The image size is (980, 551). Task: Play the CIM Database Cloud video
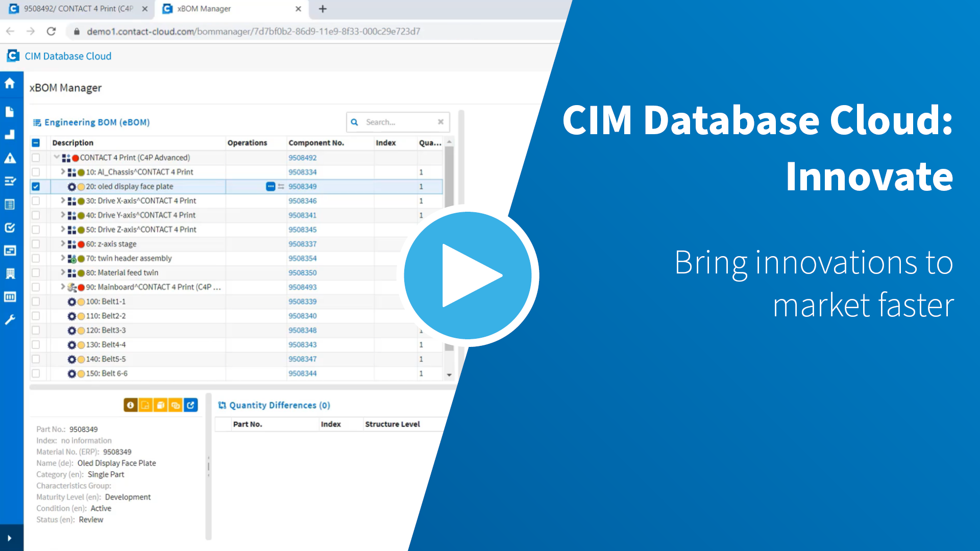pyautogui.click(x=468, y=275)
